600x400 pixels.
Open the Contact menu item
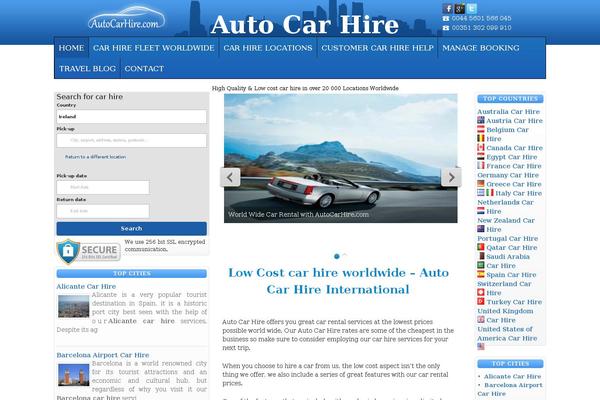coord(144,69)
